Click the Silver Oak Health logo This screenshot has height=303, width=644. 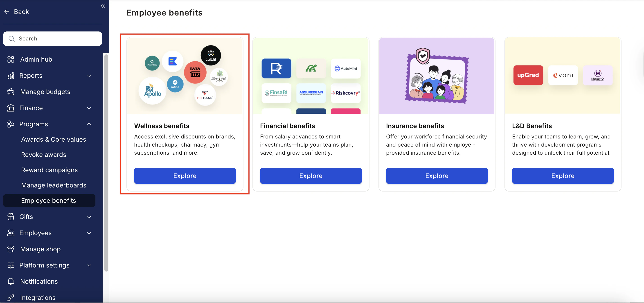[x=219, y=77]
